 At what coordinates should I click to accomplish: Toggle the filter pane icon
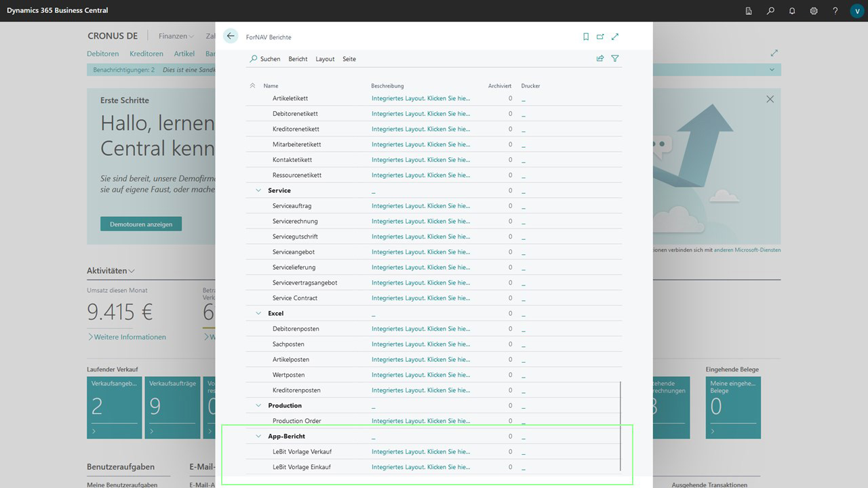pos(615,59)
